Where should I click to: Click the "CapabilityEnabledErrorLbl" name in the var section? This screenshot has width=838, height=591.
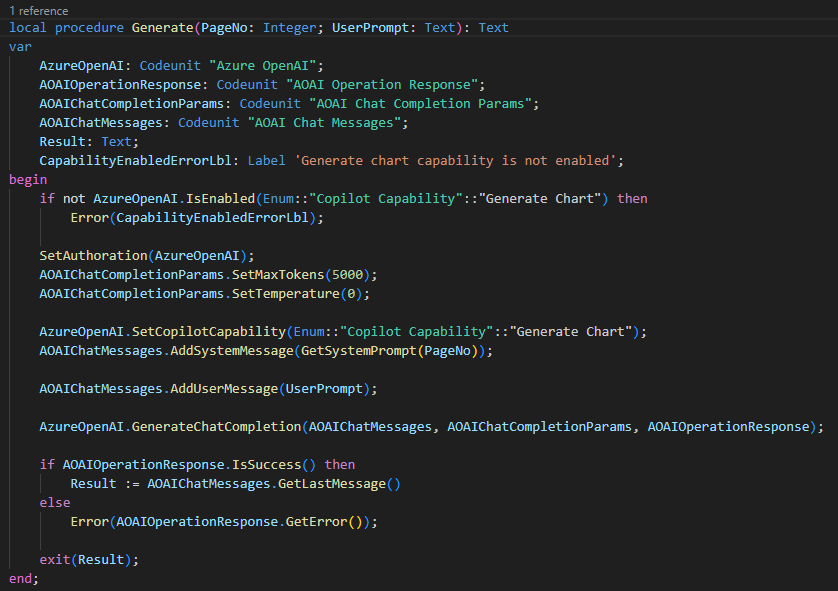(135, 161)
